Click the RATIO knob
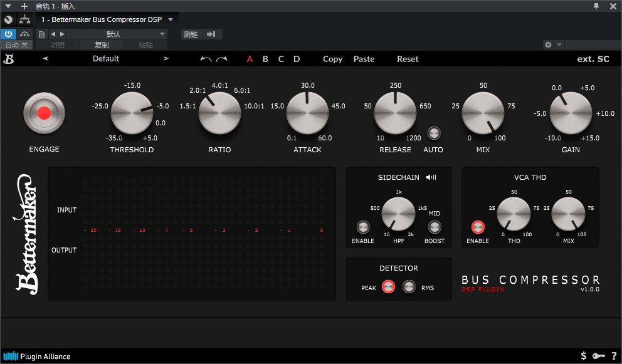The image size is (622, 364). pyautogui.click(x=219, y=113)
